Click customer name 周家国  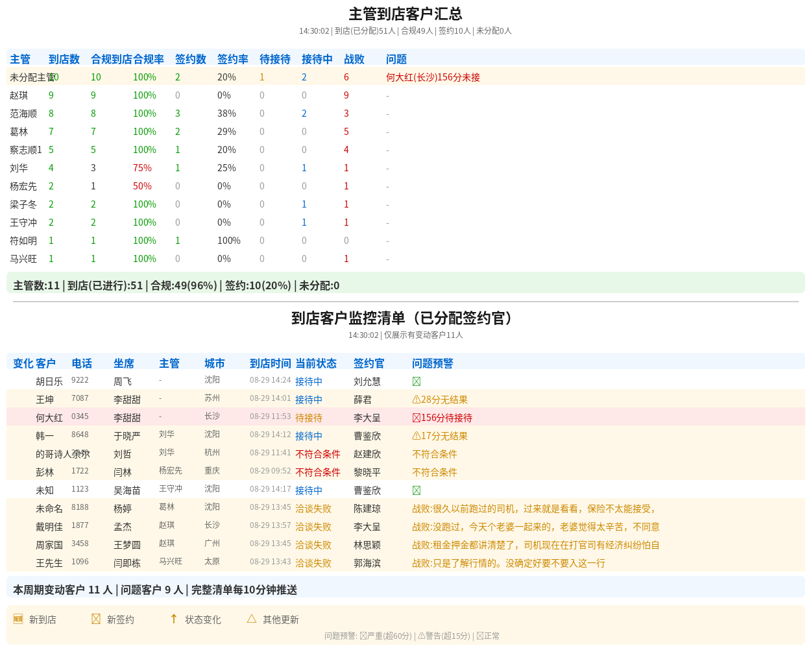point(49,545)
